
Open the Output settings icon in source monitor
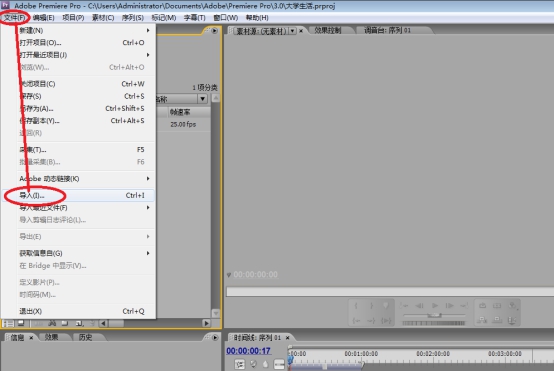513,306
